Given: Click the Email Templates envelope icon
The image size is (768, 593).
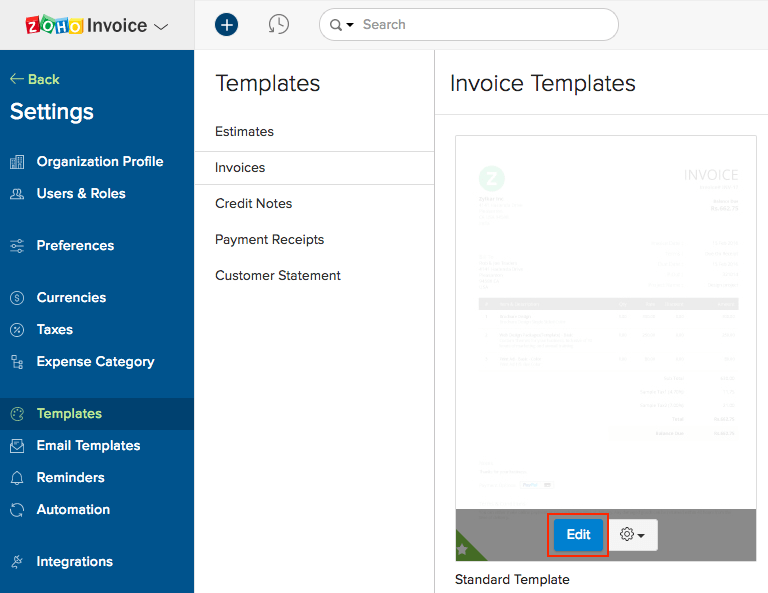Looking at the screenshot, I should (17, 446).
